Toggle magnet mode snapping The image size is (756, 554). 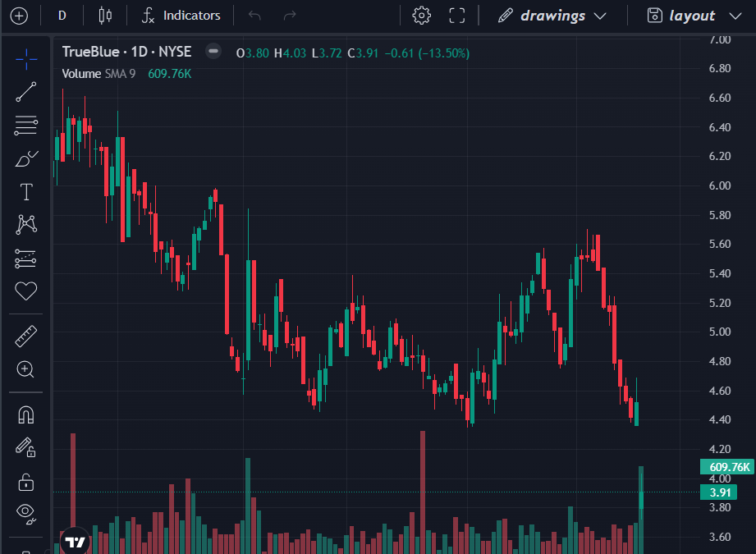26,415
